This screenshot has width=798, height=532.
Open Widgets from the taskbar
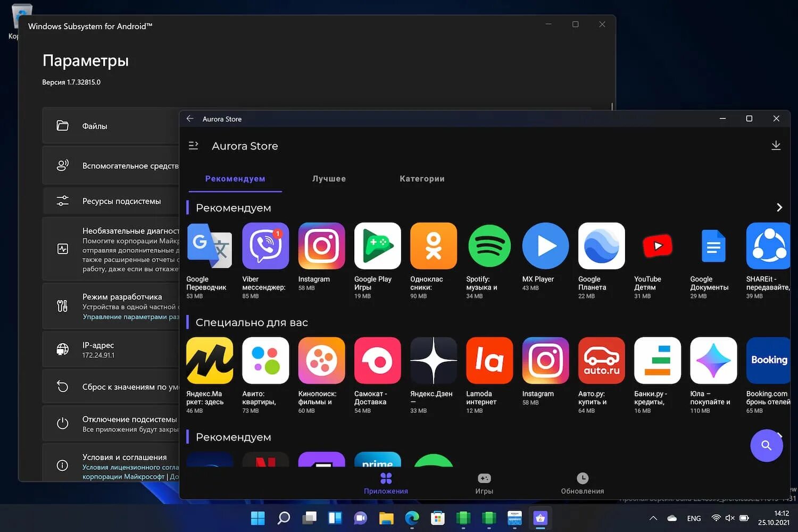click(335, 518)
